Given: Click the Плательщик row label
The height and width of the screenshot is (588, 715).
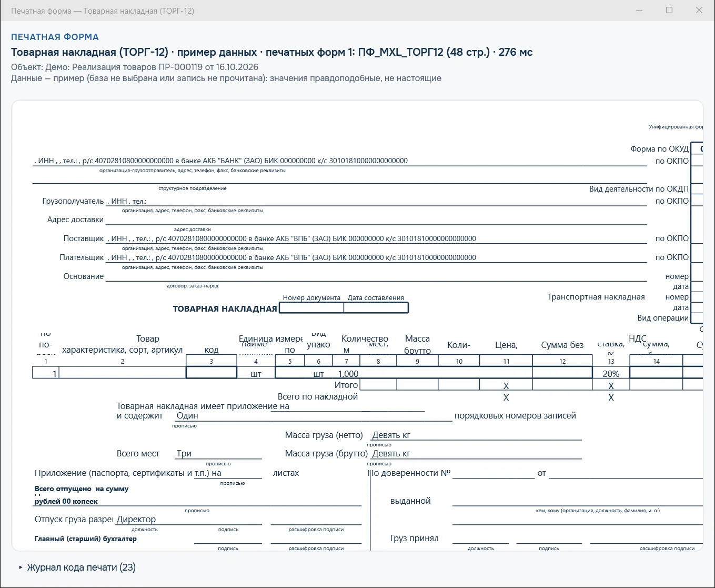Looking at the screenshot, I should click(x=82, y=257).
